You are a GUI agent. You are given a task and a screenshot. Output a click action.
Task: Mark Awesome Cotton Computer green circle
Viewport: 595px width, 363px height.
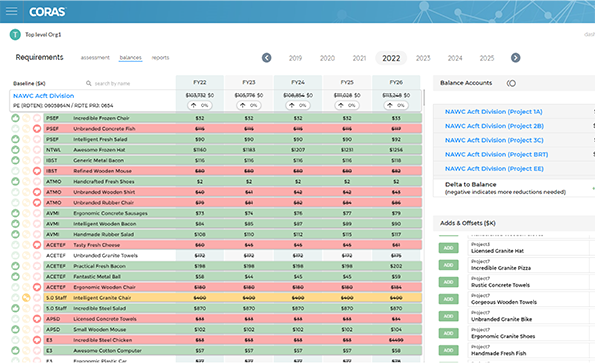point(15,351)
